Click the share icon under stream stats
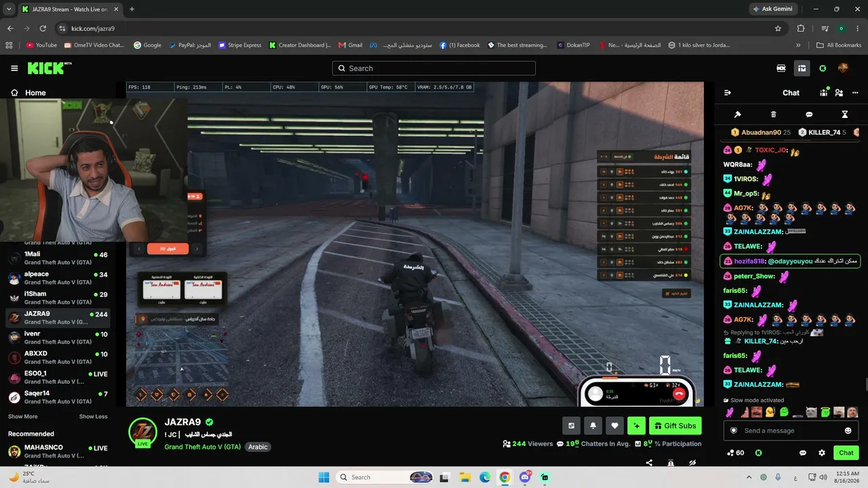The width and height of the screenshot is (868, 488). (x=649, y=463)
